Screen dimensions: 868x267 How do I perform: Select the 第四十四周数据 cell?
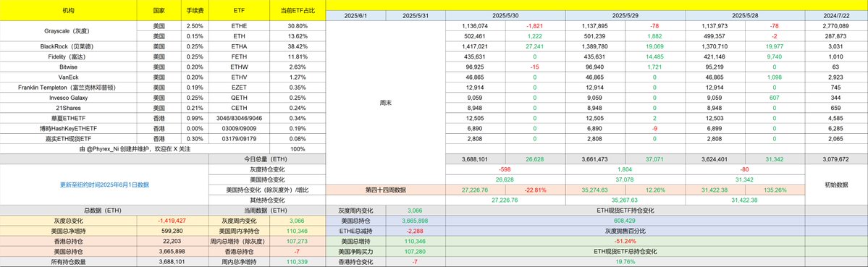(x=386, y=190)
